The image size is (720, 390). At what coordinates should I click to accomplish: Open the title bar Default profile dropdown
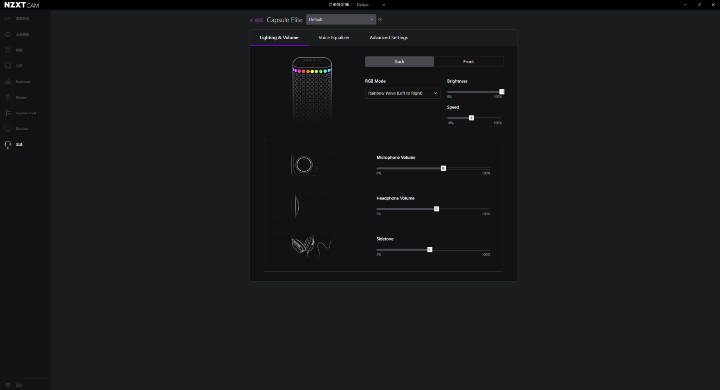coord(370,5)
